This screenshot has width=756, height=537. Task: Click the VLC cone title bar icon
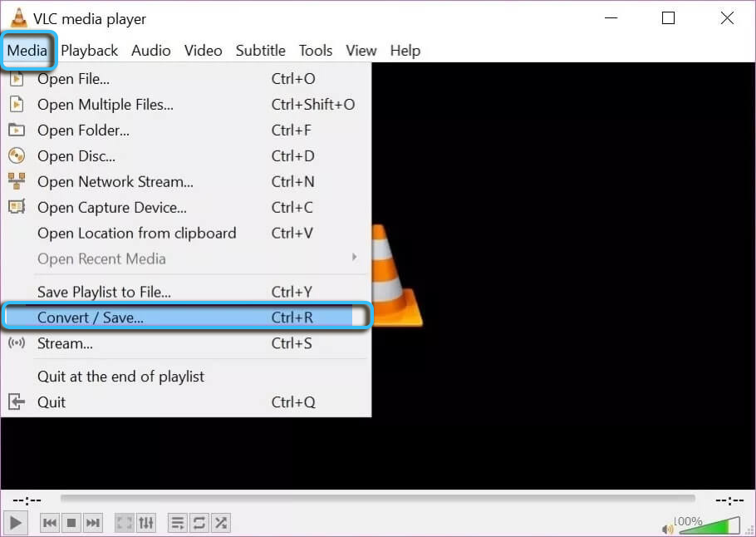[19, 17]
